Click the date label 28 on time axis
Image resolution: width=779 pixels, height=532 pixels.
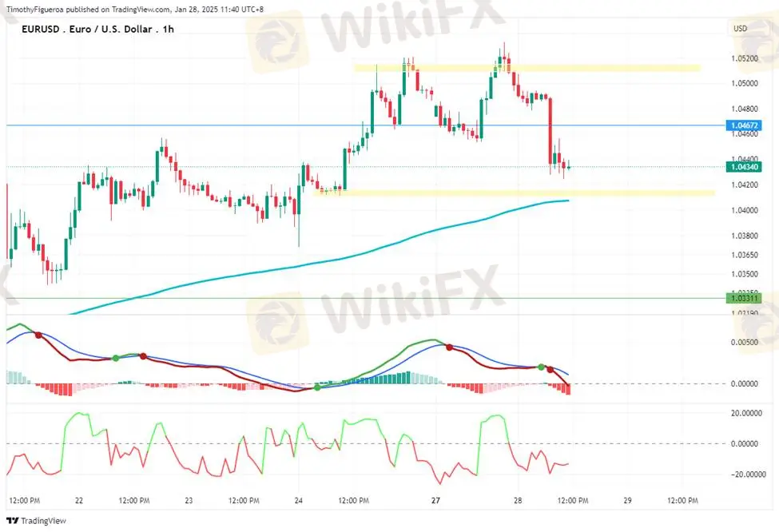tap(518, 501)
